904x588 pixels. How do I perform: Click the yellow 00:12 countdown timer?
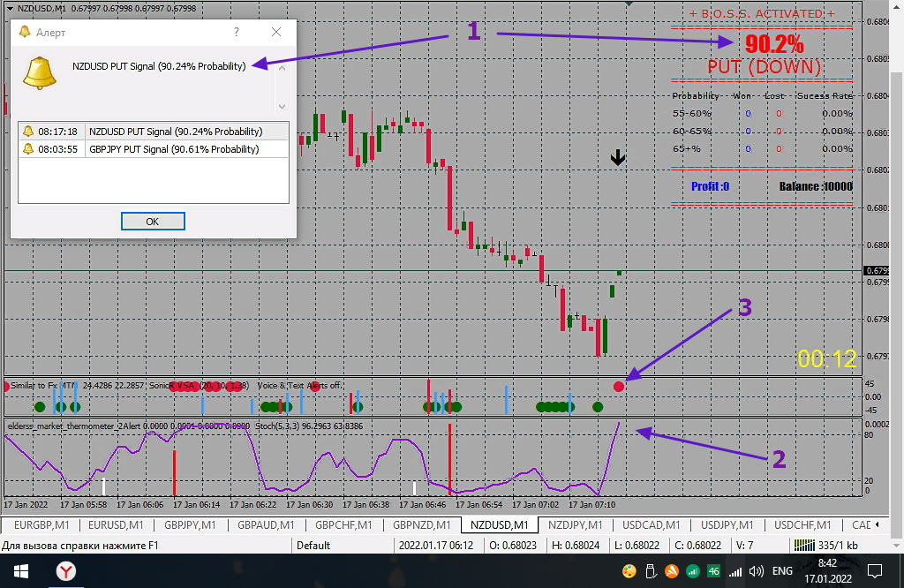click(826, 359)
